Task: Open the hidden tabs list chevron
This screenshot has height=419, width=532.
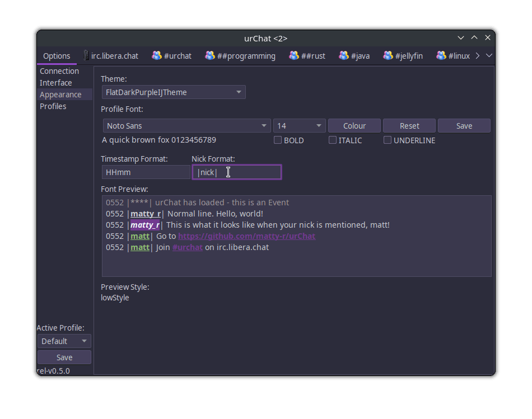Action: point(489,55)
